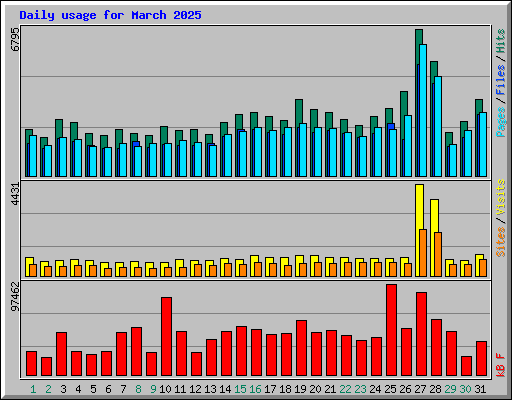
Task: Click the 4431 axis value
Action: tap(15, 194)
